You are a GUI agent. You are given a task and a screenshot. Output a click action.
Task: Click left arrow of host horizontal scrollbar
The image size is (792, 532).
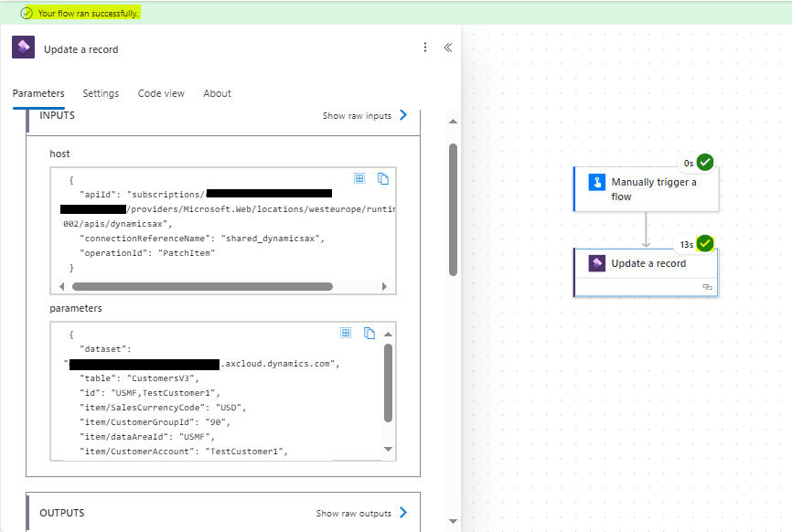click(x=61, y=287)
